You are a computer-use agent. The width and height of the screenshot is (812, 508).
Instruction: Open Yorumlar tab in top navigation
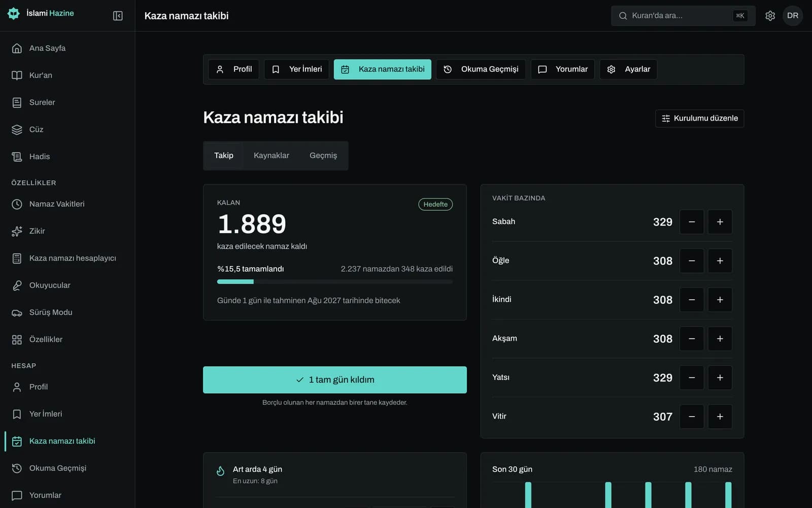[562, 69]
